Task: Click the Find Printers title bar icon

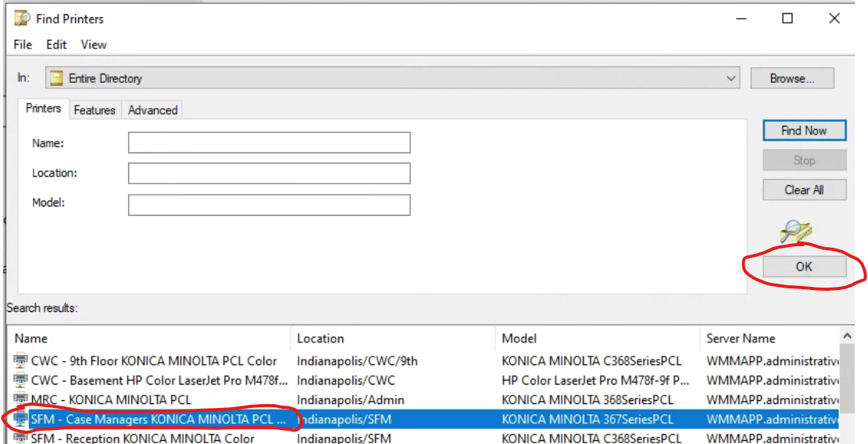Action: pyautogui.click(x=23, y=18)
